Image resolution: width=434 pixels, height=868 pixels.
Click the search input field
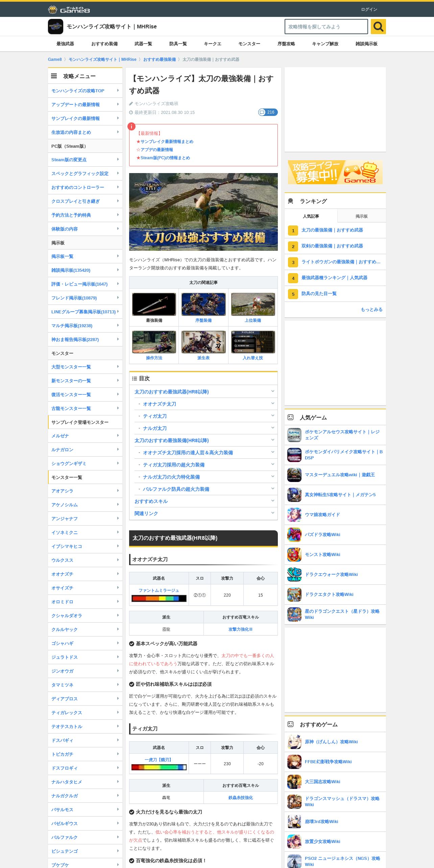pos(326,26)
